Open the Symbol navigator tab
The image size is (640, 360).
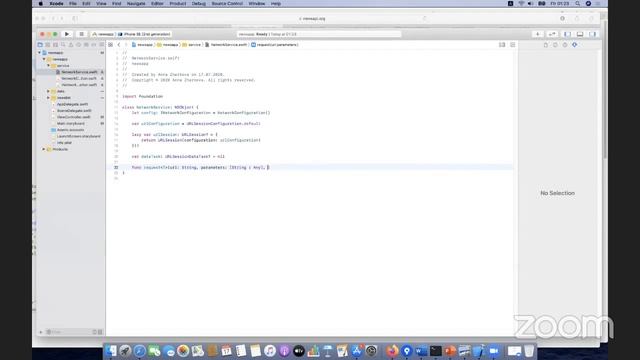pos(56,44)
